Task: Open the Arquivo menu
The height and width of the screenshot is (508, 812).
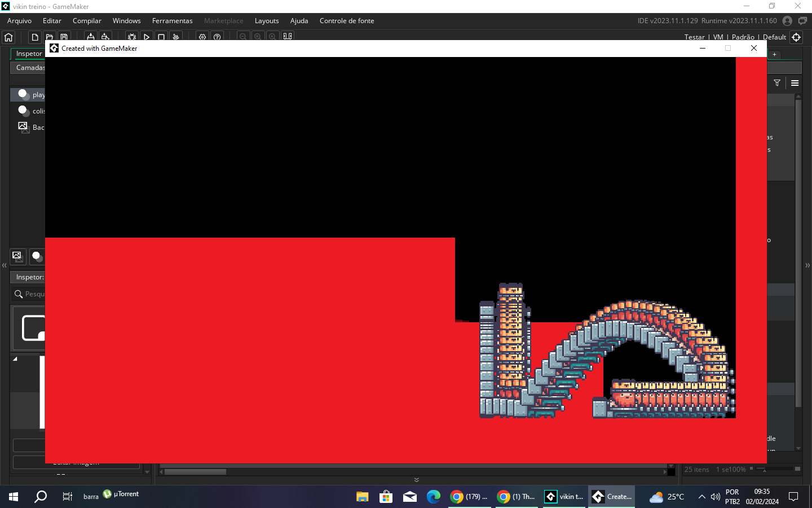Action: [19, 21]
